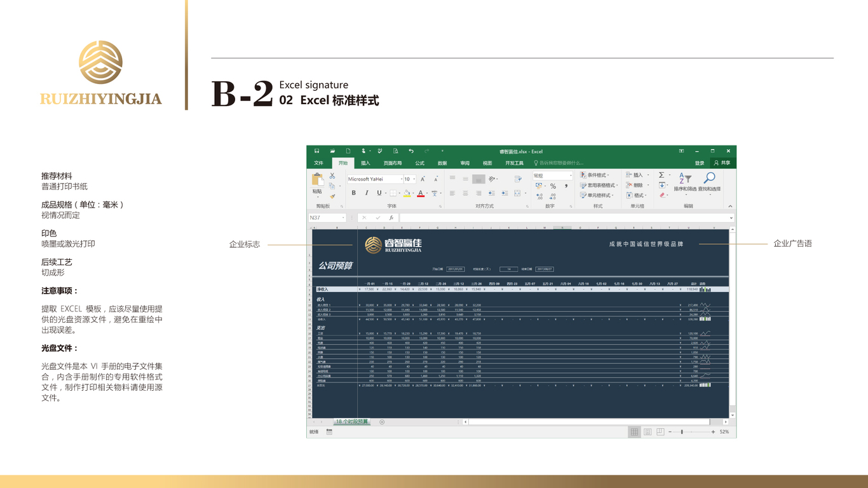Toggle top vertical alignment

452,179
